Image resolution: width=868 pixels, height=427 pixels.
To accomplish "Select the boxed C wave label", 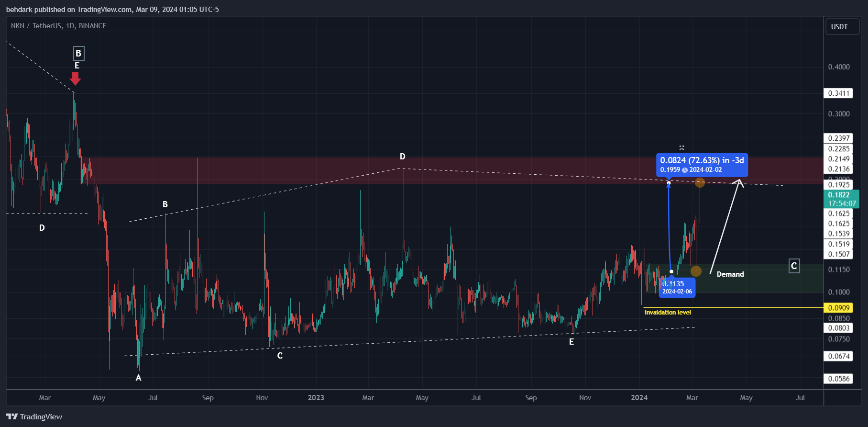I will [x=794, y=266].
